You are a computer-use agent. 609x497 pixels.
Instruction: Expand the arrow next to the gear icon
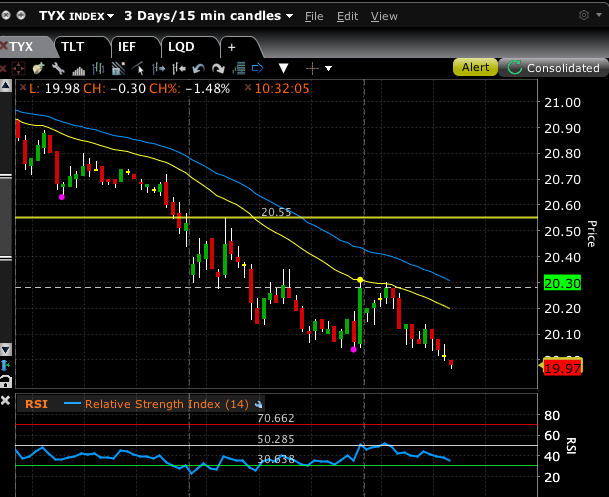click(599, 15)
